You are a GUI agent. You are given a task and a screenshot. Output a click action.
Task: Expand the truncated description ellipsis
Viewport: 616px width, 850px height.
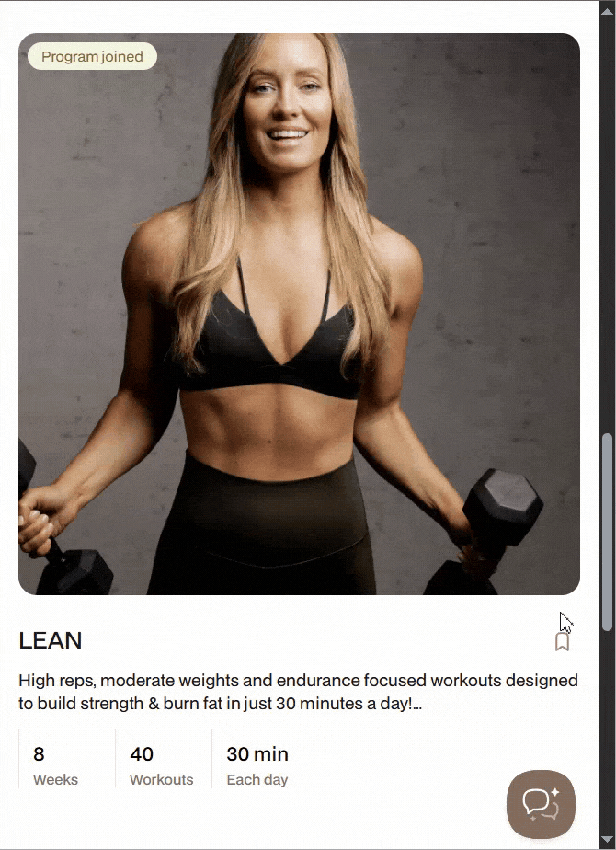coord(417,704)
